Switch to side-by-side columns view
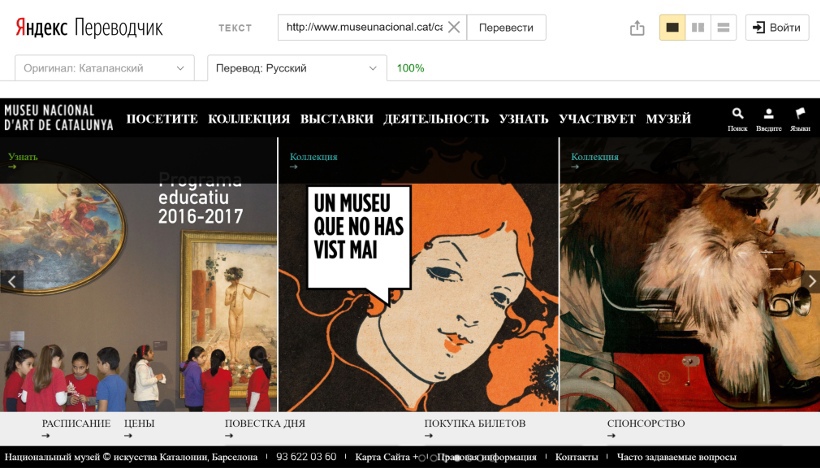Viewport: 820px width, 468px height. (698, 28)
